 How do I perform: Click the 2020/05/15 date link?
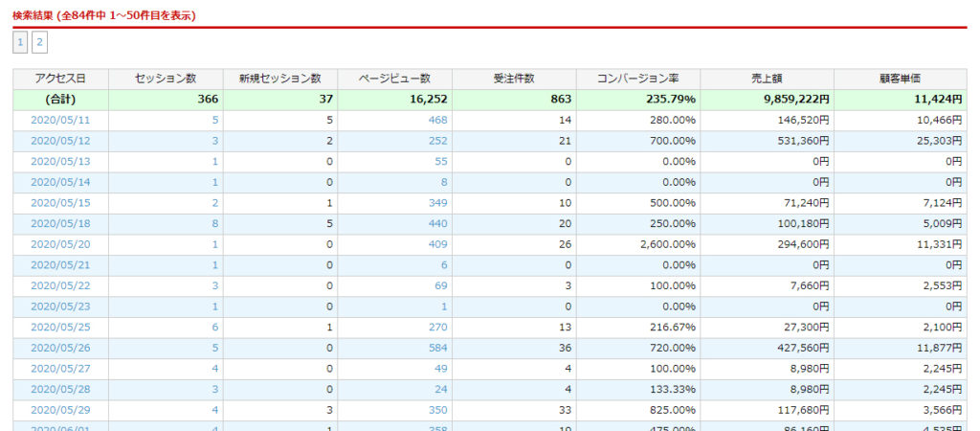(60, 203)
